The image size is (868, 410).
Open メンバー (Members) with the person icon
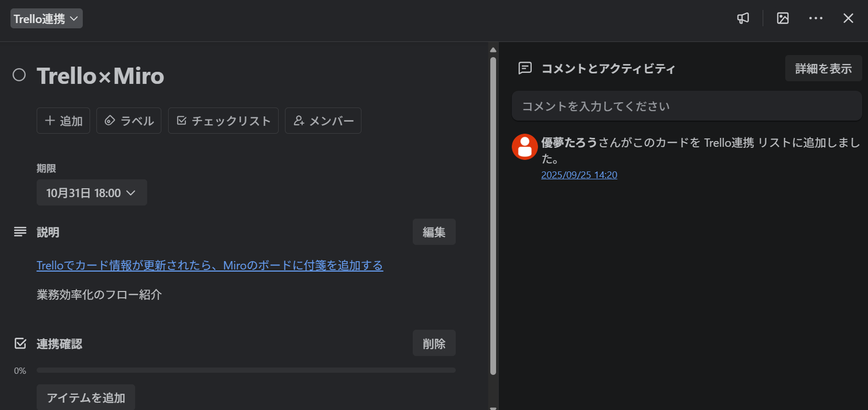tap(323, 121)
